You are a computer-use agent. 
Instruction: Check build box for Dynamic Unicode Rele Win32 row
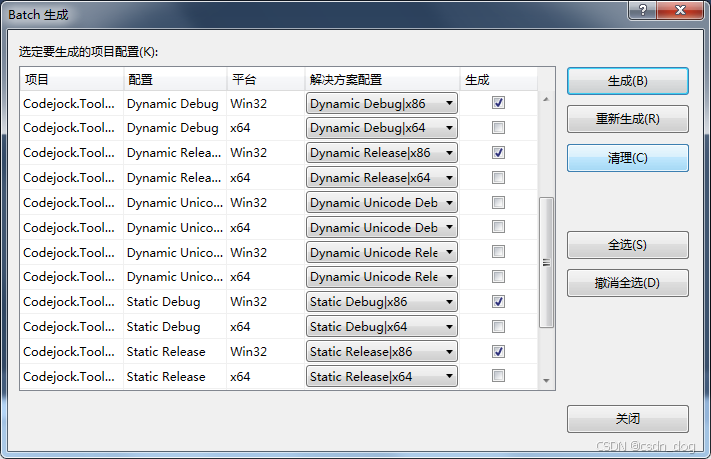[x=498, y=252]
